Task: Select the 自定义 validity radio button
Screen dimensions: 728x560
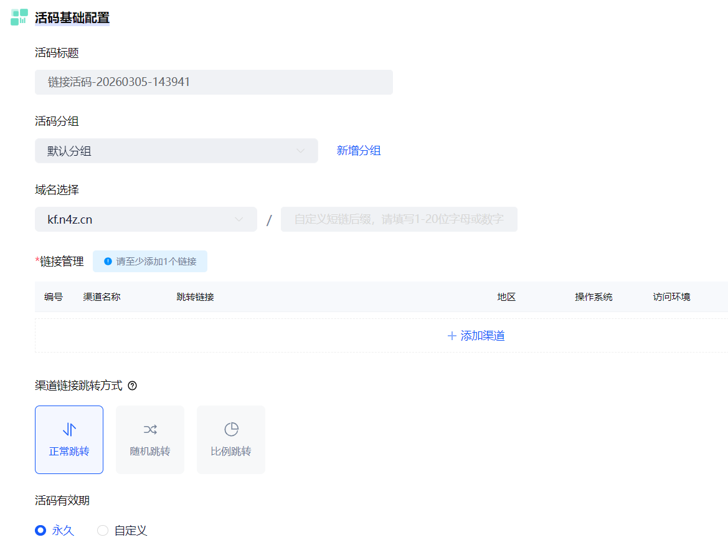Action: [x=103, y=531]
